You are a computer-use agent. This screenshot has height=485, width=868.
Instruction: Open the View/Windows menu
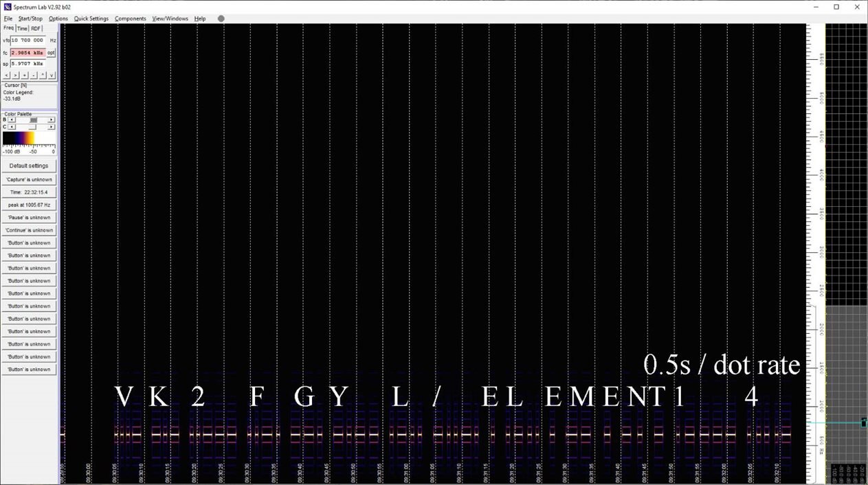pos(170,19)
